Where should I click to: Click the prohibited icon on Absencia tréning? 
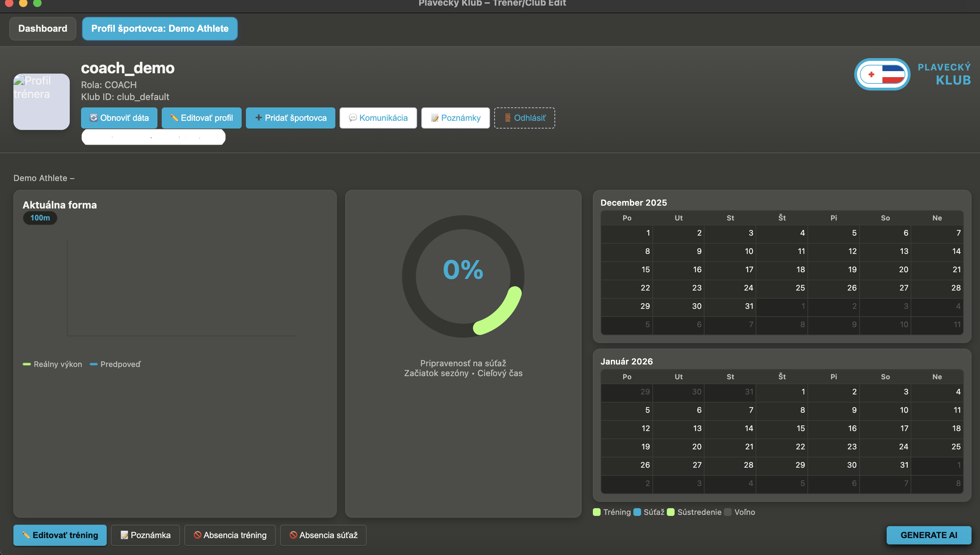click(x=198, y=535)
